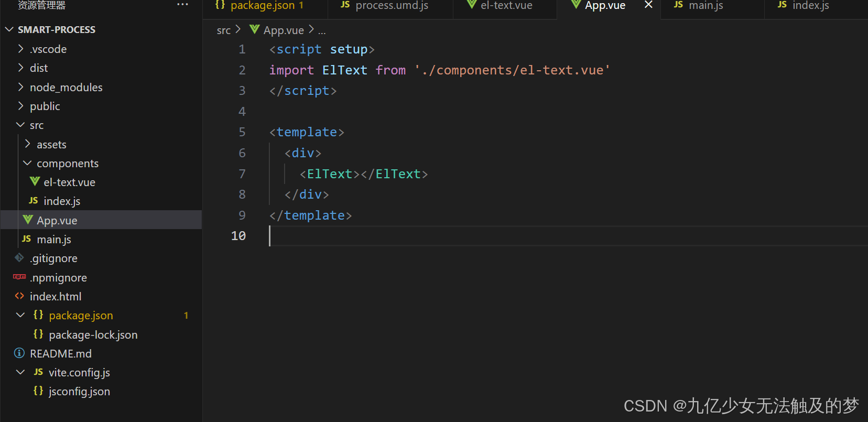The width and height of the screenshot is (868, 422).
Task: Click the <script setup> tag on line 1
Action: click(322, 49)
